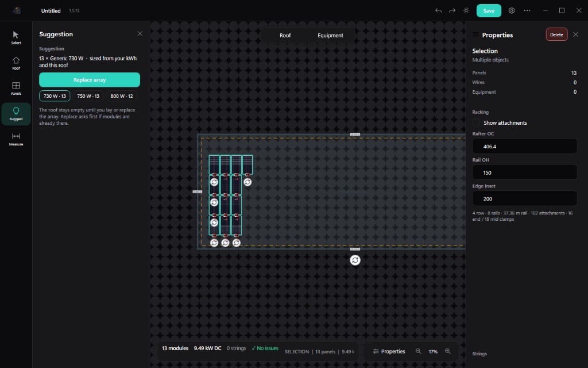Click the version number 1.5.13
This screenshot has width=588, height=368.
click(x=74, y=10)
